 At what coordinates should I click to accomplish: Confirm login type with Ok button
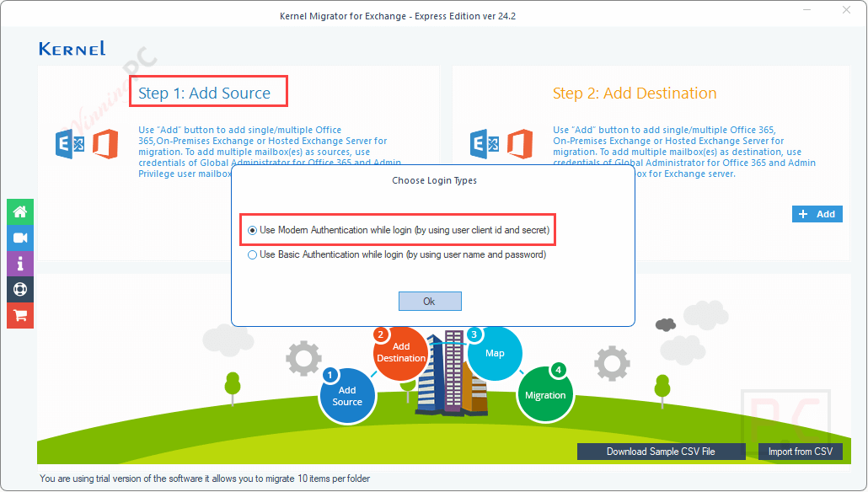tap(430, 302)
